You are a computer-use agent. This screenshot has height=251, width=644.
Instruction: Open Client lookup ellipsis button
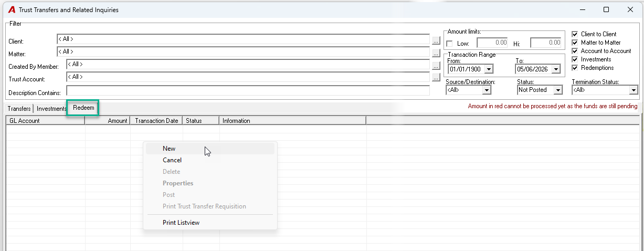(436, 40)
